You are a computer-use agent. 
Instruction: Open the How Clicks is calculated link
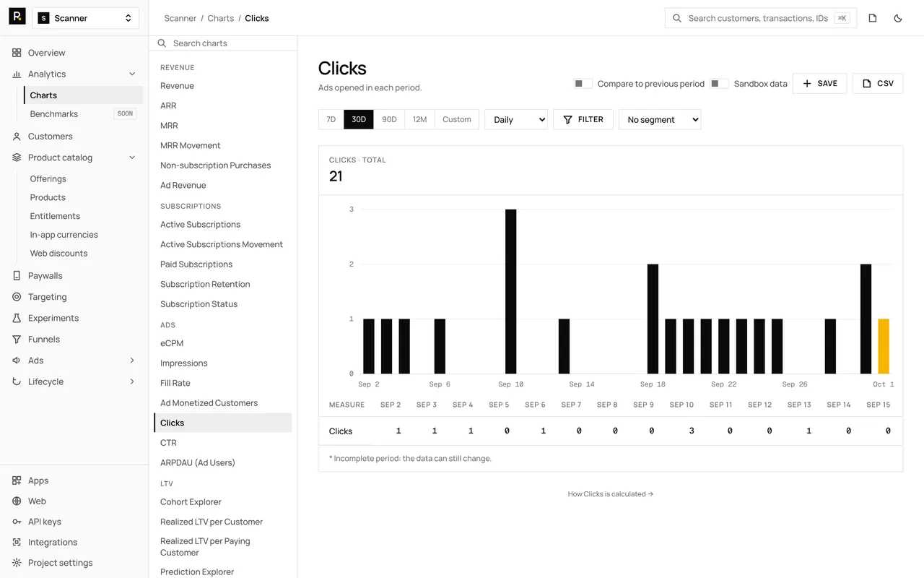[611, 494]
